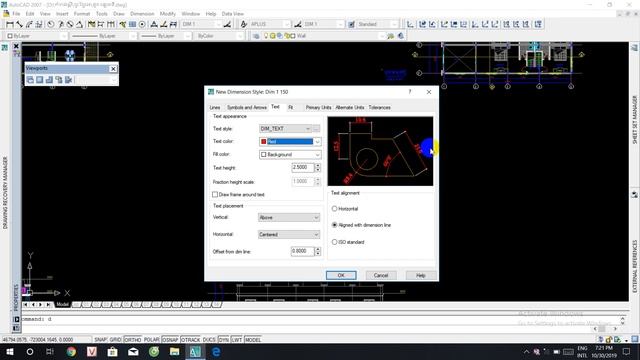Click Single Viewport icon in Viewports toolbar
Viewport: 640px width, 360px height.
pyautogui.click(x=40, y=80)
